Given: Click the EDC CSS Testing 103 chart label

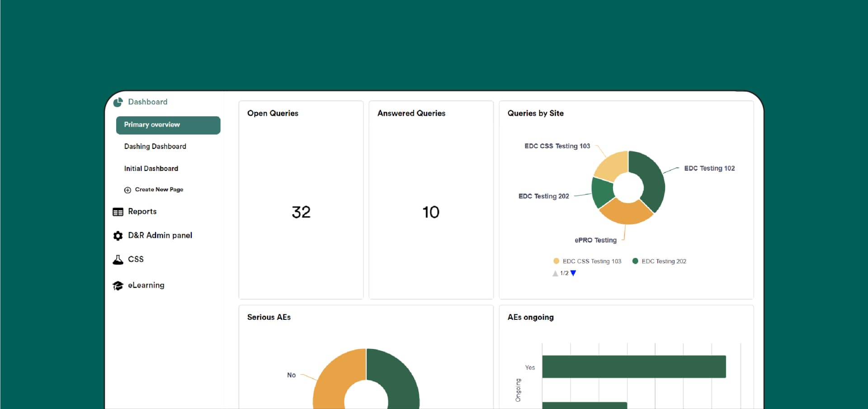Looking at the screenshot, I should tap(557, 146).
